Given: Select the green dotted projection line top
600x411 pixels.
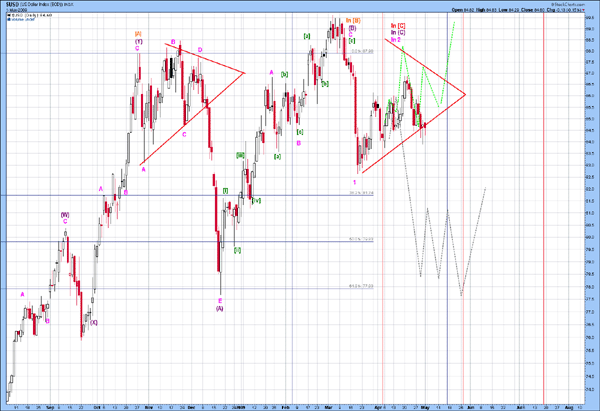Looking at the screenshot, I should 453,22.
